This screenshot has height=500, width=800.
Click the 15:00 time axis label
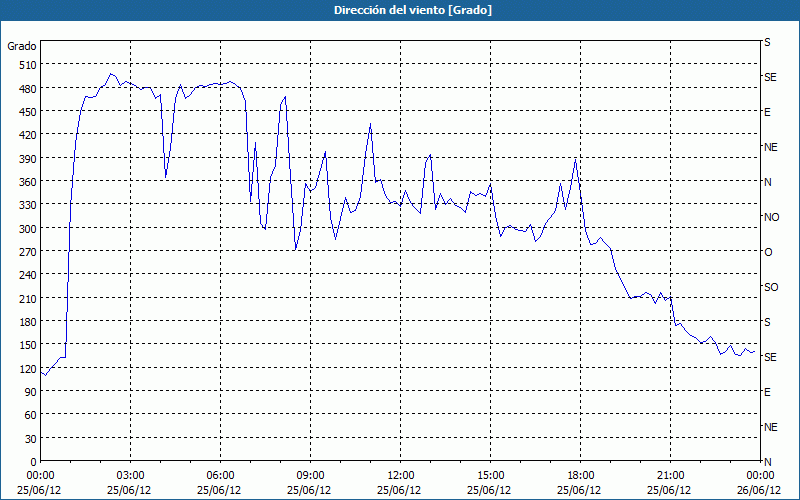tap(490, 476)
